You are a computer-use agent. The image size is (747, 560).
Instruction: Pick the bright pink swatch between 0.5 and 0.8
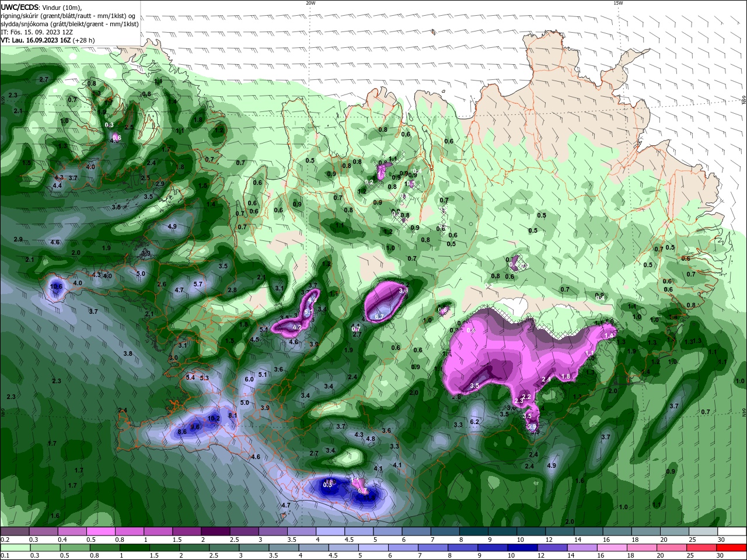click(100, 531)
